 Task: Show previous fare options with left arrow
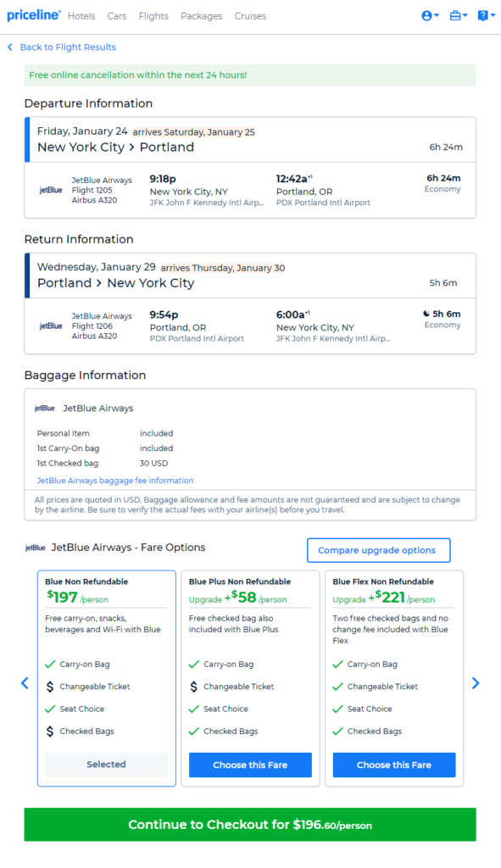tap(25, 683)
